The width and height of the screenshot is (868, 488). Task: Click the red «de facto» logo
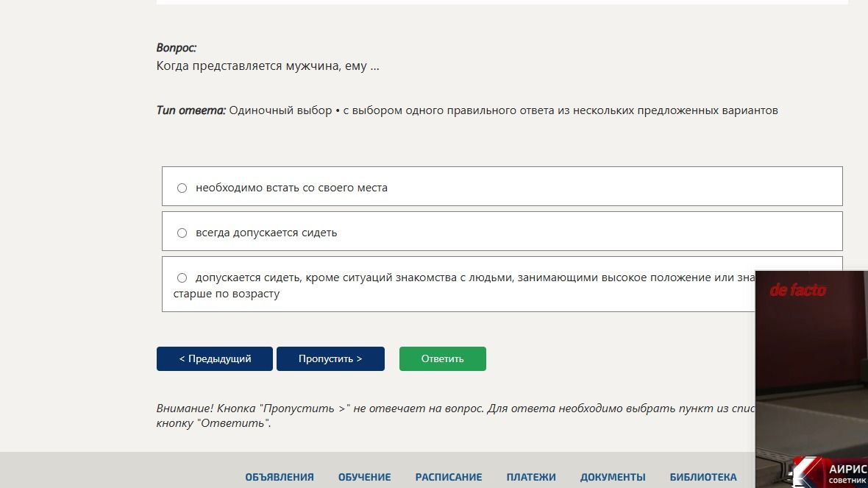[797, 290]
